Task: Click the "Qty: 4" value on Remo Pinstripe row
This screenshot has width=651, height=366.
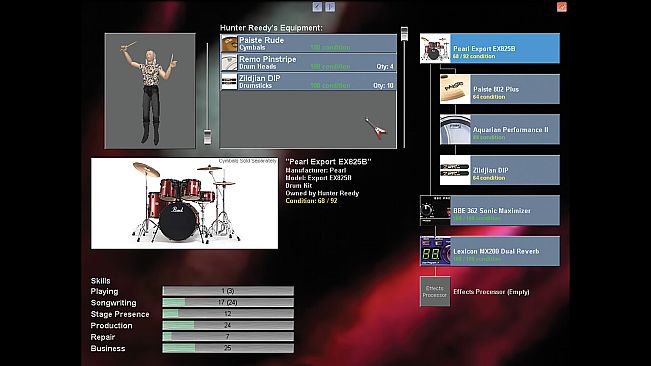Action: (385, 66)
